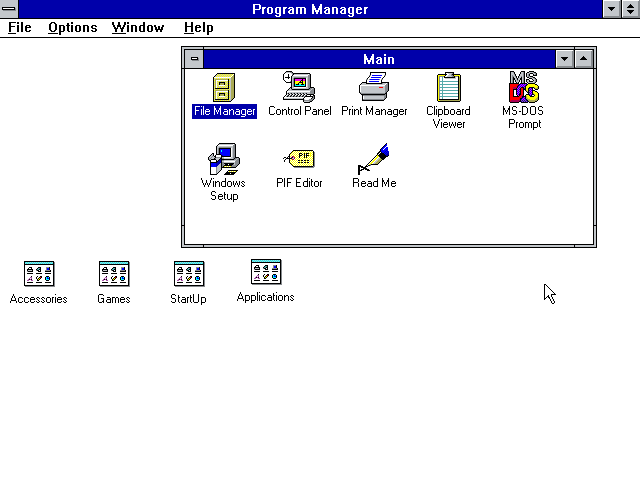Select the Windows Setup icon

pos(224,160)
